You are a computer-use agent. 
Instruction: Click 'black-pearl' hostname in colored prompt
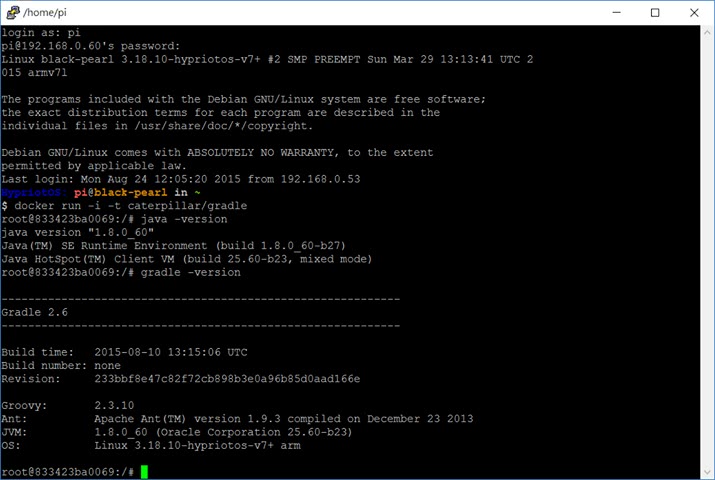(x=131, y=192)
